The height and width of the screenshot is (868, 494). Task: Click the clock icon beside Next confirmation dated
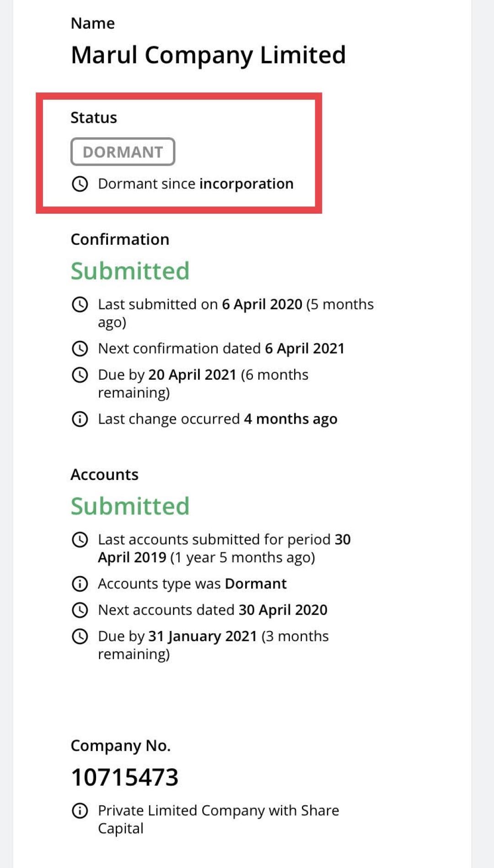(x=80, y=349)
